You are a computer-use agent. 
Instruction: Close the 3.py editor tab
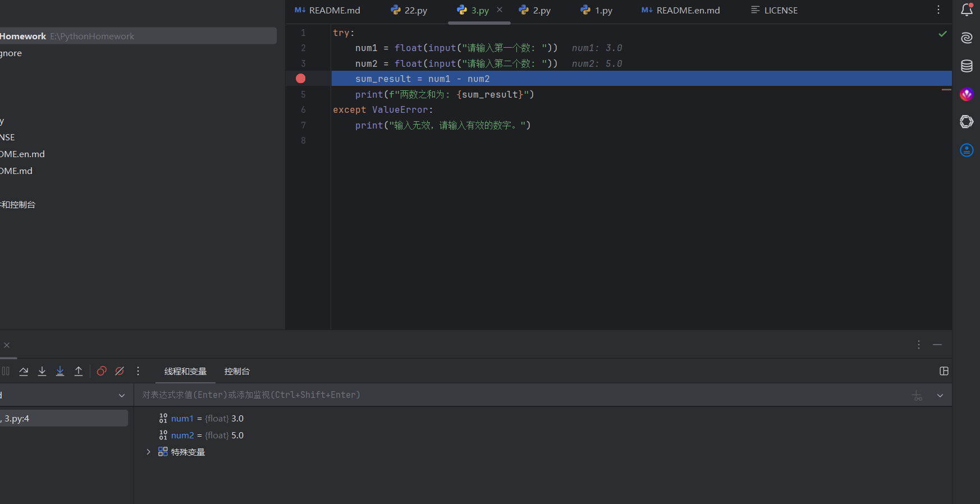click(x=500, y=10)
